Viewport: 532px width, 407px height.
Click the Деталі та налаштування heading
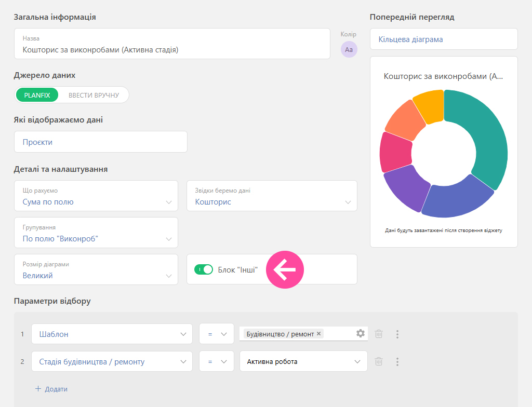pos(61,169)
